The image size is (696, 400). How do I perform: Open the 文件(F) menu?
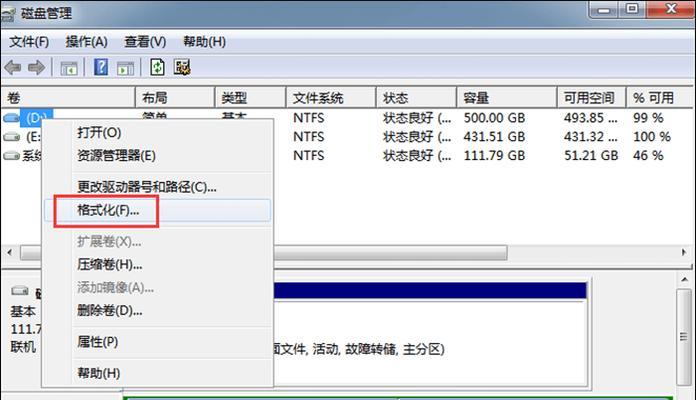tap(29, 42)
